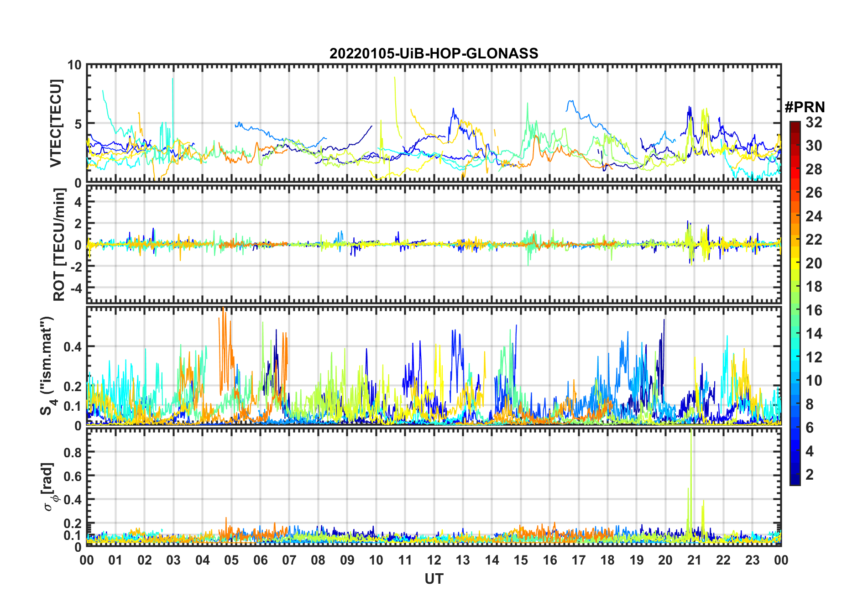This screenshot has height=607, width=868.
Task: Click the PRN colorbar strip
Action: [x=795, y=303]
